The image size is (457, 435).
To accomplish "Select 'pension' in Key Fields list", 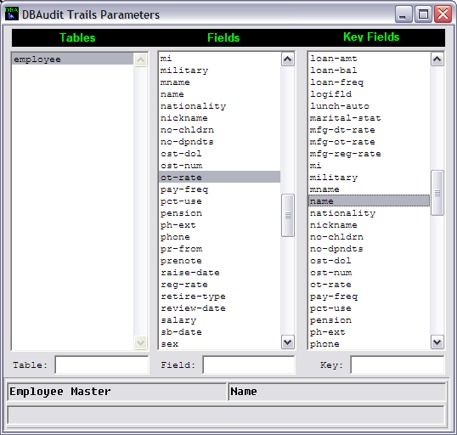I will pyautogui.click(x=369, y=320).
